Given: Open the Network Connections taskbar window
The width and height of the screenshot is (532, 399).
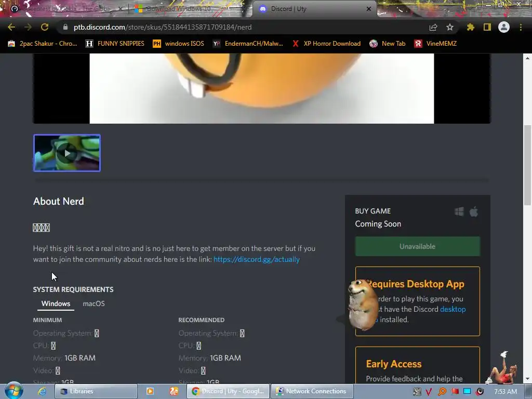Looking at the screenshot, I should [312, 391].
